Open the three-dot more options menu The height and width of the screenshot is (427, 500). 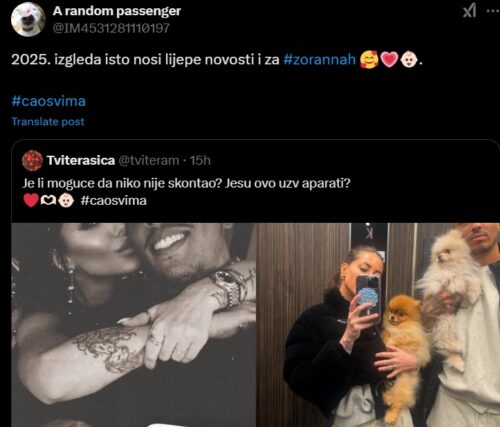pyautogui.click(x=494, y=11)
